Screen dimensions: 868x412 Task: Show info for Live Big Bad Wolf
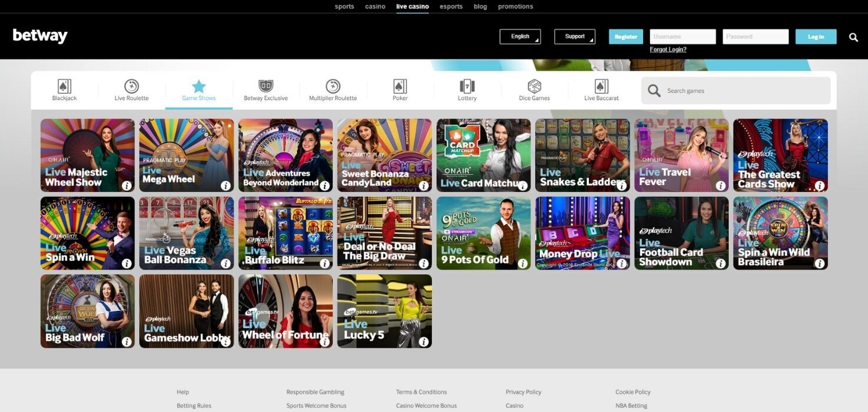click(x=127, y=341)
